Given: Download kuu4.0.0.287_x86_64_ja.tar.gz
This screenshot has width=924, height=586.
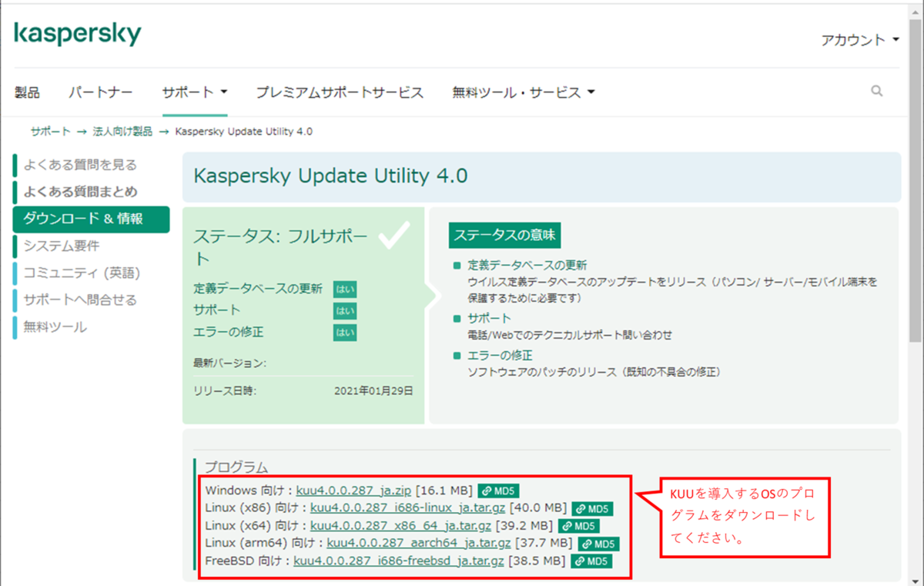Looking at the screenshot, I should pos(400,526).
